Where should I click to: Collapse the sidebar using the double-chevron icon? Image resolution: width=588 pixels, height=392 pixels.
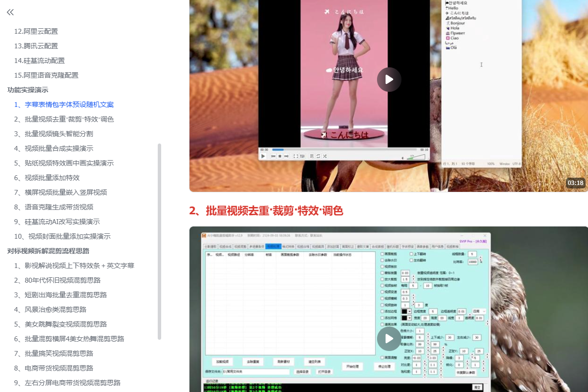pyautogui.click(x=10, y=13)
